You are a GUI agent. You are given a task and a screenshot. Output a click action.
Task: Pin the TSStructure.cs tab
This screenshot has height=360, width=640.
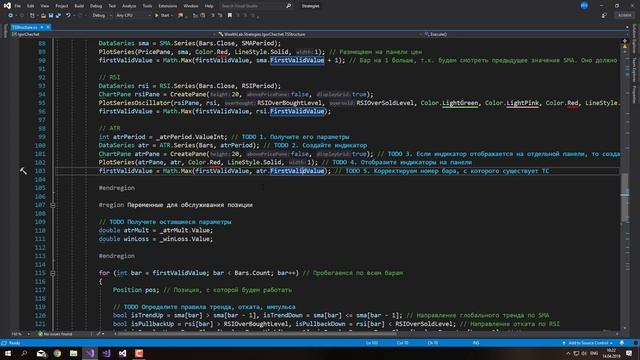pyautogui.click(x=42, y=27)
